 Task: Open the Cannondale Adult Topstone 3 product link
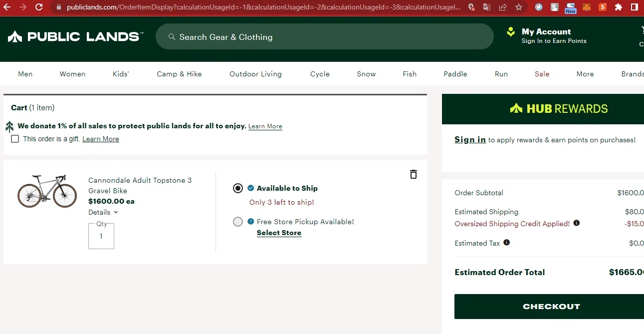pos(140,185)
